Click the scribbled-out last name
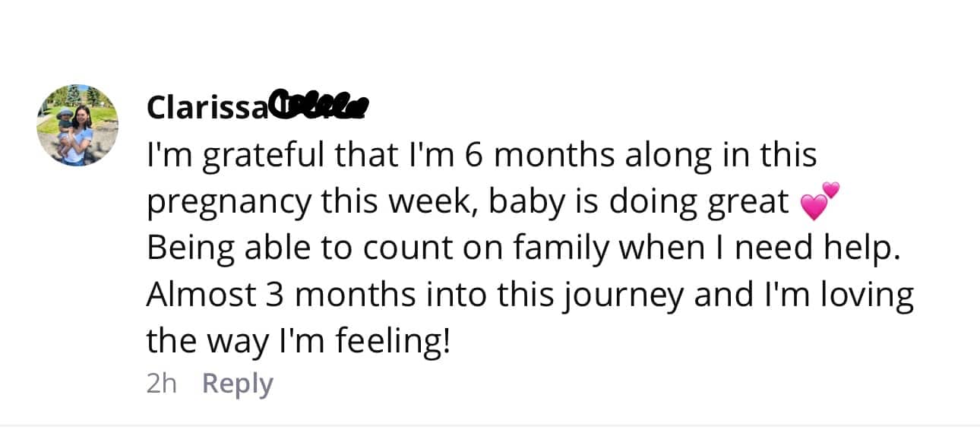Viewport: 980px width, 439px height. (319, 107)
